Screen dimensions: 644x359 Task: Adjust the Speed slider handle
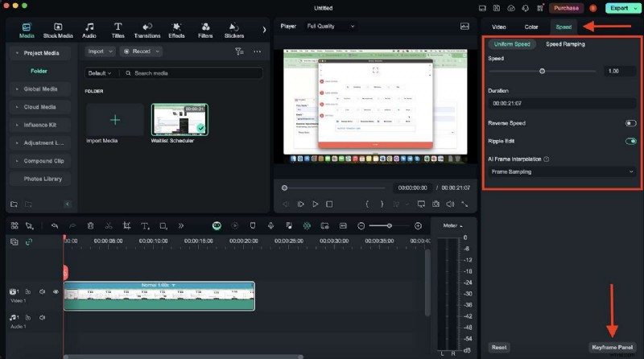pyautogui.click(x=542, y=71)
